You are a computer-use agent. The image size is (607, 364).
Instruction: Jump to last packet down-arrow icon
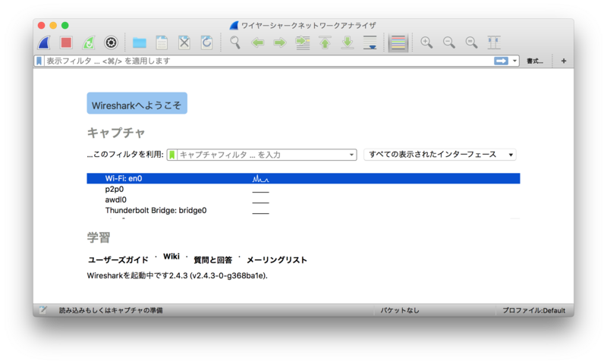(x=348, y=42)
